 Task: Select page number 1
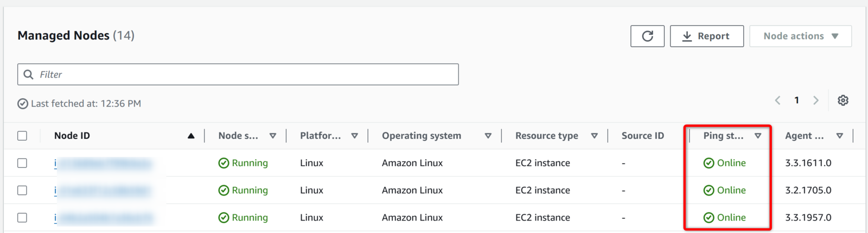(796, 100)
